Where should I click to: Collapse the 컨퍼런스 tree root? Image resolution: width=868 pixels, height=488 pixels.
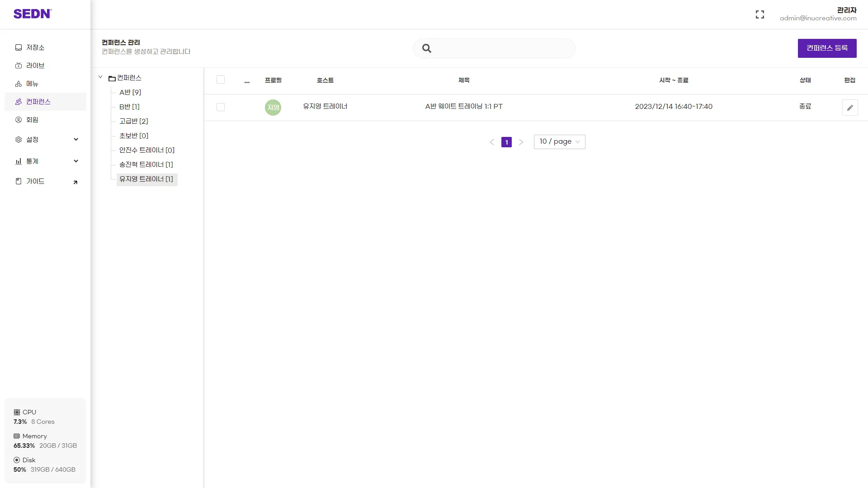(100, 77)
